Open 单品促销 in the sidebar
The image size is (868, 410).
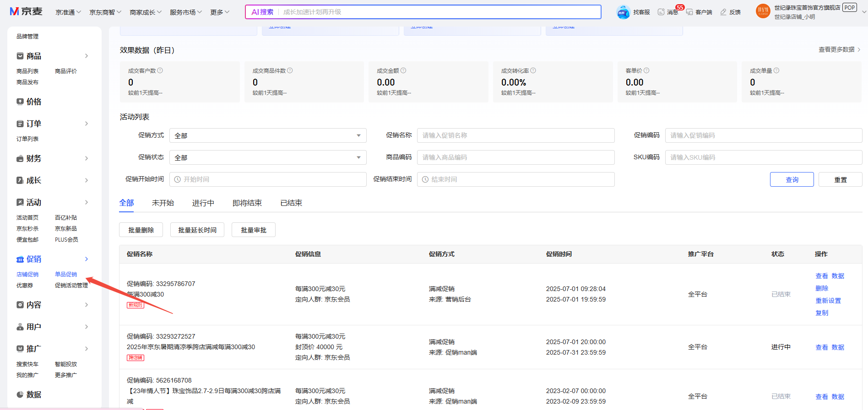(x=66, y=275)
